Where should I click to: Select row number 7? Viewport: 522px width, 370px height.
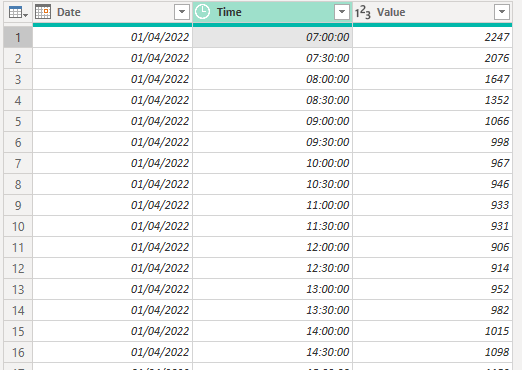coord(18,163)
